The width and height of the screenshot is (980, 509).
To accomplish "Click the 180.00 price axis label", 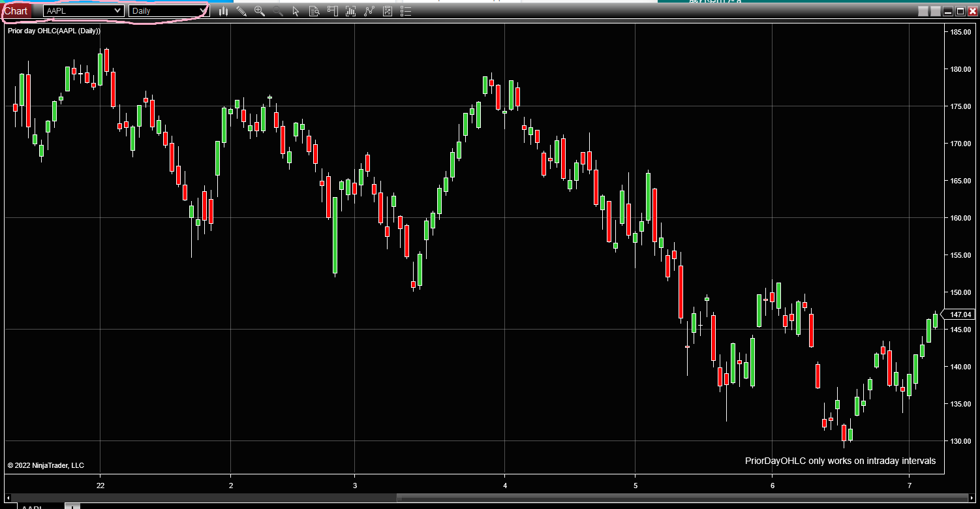I will point(960,69).
